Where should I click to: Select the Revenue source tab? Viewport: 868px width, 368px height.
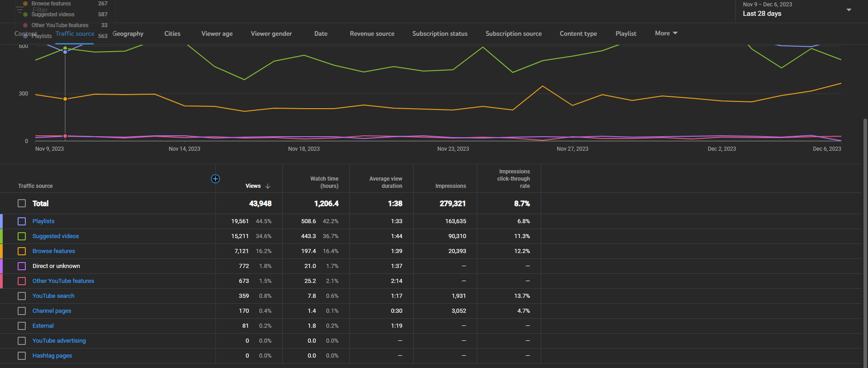point(372,33)
